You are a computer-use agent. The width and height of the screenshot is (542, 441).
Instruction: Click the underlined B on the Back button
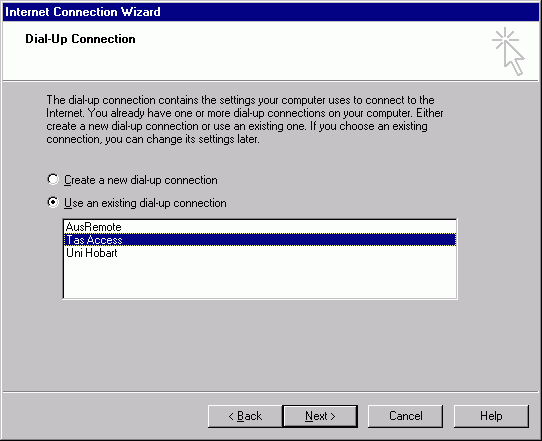pos(241,416)
